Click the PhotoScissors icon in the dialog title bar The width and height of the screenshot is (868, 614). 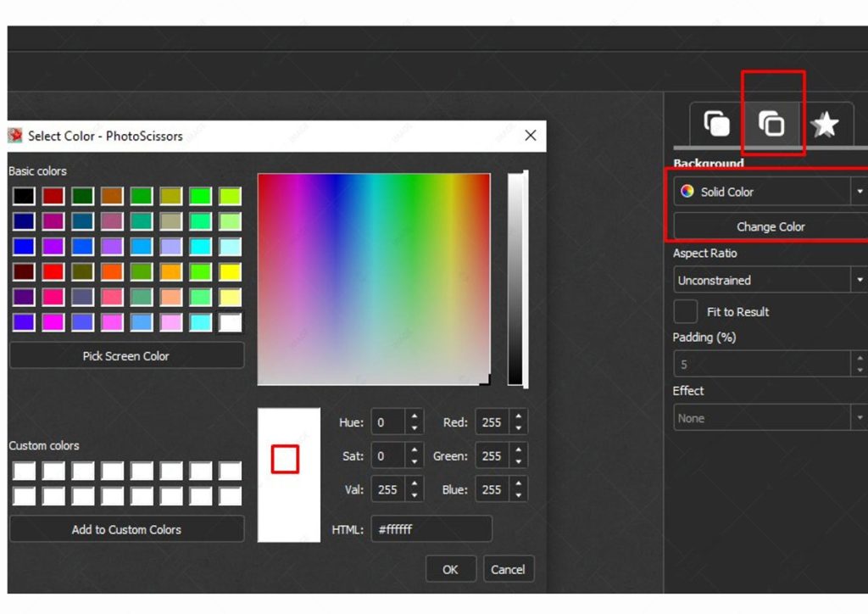coord(14,135)
